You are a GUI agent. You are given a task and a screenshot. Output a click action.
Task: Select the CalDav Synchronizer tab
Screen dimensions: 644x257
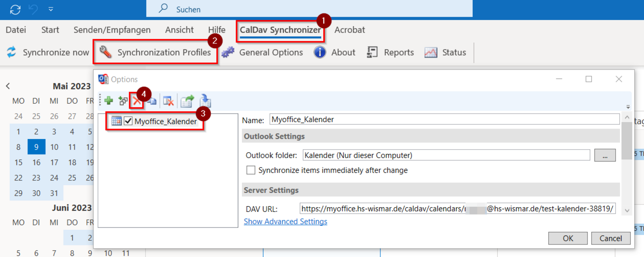click(x=280, y=30)
